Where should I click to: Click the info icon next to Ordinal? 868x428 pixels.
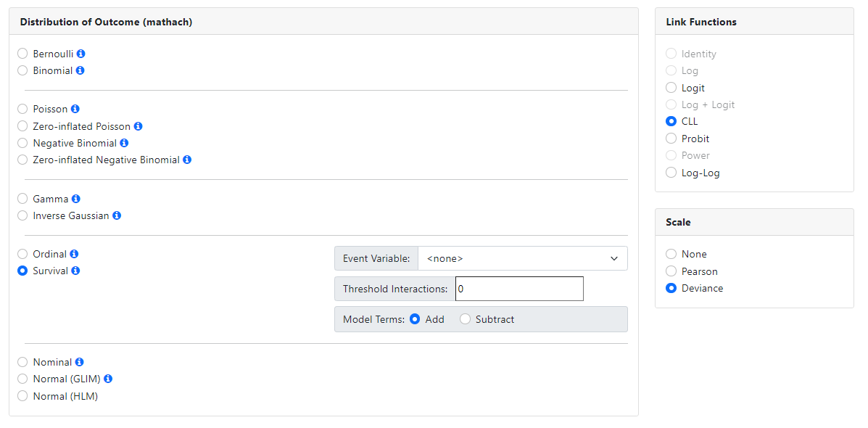(74, 254)
